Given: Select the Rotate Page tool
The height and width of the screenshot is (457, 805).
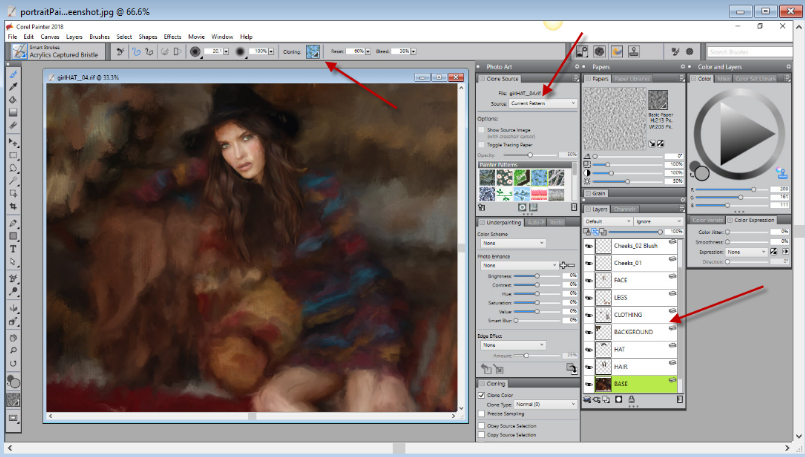Looking at the screenshot, I should (13, 364).
